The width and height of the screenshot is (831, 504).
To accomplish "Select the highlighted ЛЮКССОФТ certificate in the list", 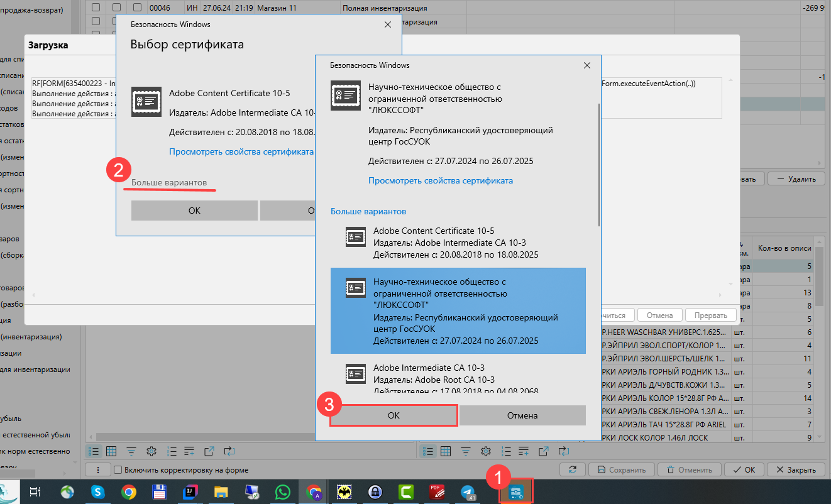I will click(458, 310).
